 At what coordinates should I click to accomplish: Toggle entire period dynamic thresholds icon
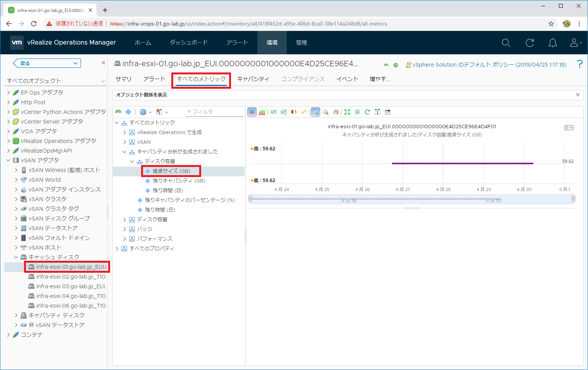[x=284, y=112]
